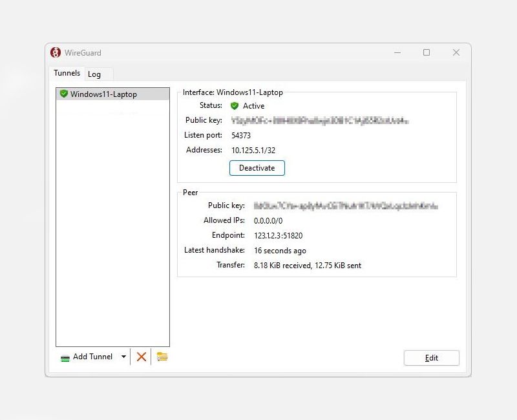Delete the tunnel using the red X icon
Image resolution: width=517 pixels, height=420 pixels.
(142, 356)
